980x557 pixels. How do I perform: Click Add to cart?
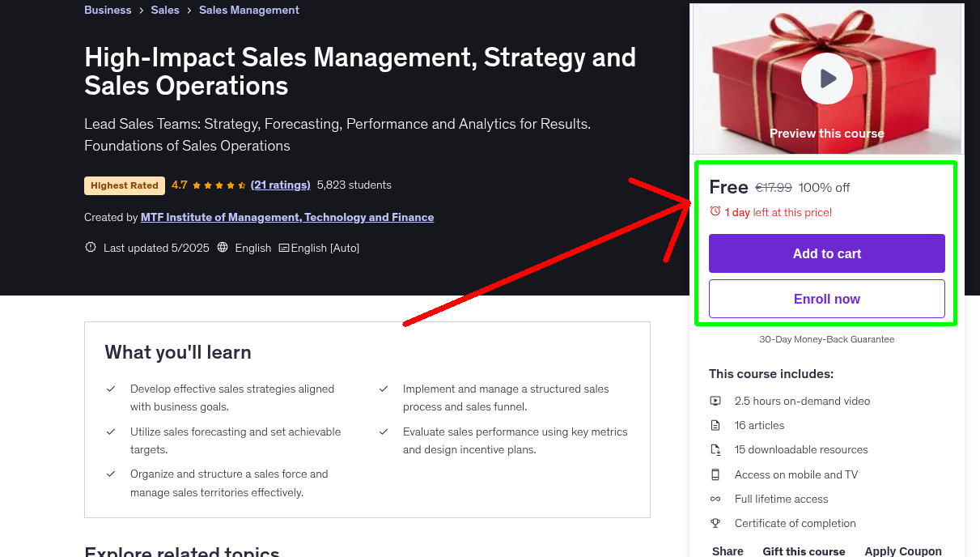(826, 253)
